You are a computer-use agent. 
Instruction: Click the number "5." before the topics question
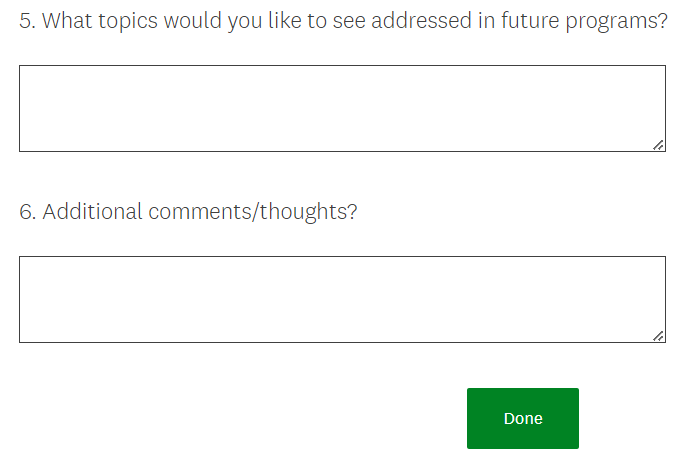[28, 22]
